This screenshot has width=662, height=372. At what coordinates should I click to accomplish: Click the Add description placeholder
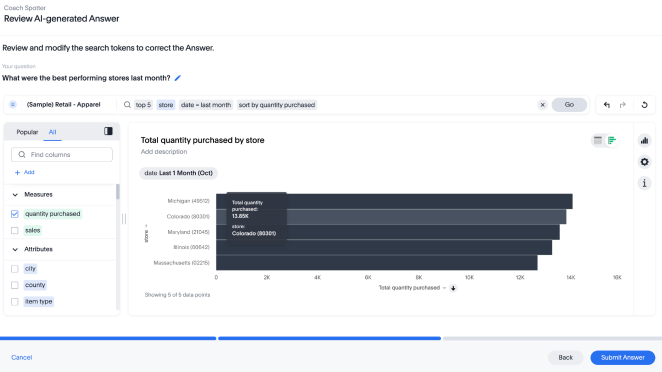coord(164,152)
